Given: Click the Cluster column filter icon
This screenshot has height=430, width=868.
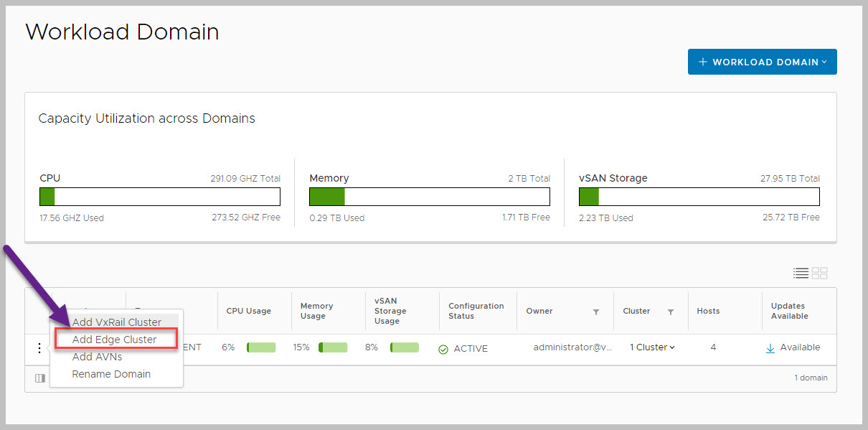Looking at the screenshot, I should [671, 312].
